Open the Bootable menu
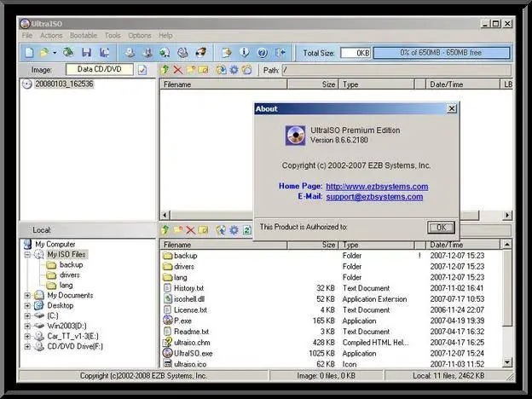Image resolution: width=532 pixels, height=399 pixels. 84,35
